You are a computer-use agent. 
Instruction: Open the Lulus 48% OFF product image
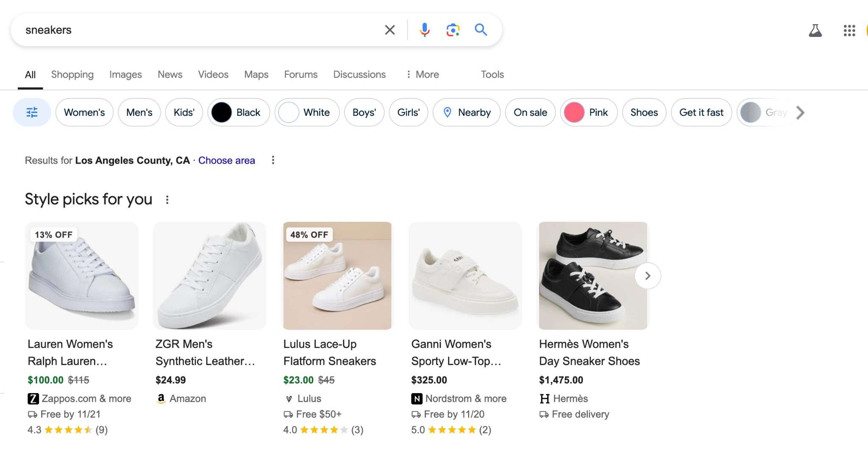[337, 276]
